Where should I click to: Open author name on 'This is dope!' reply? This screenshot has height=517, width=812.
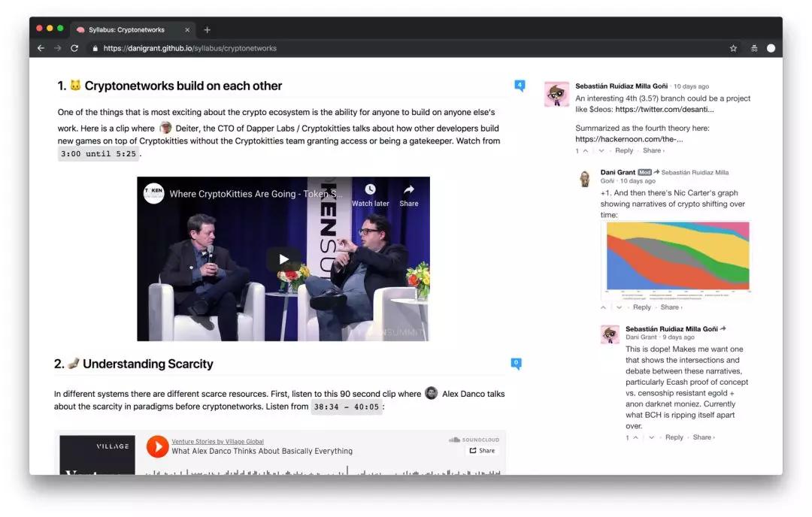pyautogui.click(x=671, y=329)
